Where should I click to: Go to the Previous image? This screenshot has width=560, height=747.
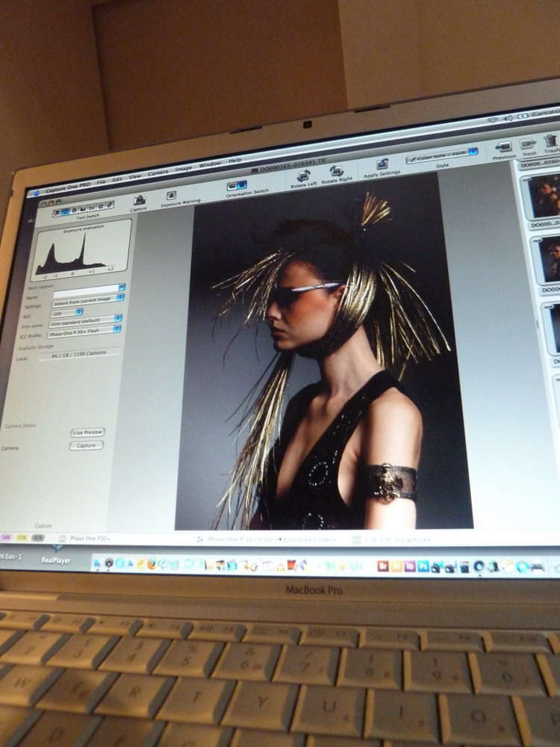click(504, 146)
